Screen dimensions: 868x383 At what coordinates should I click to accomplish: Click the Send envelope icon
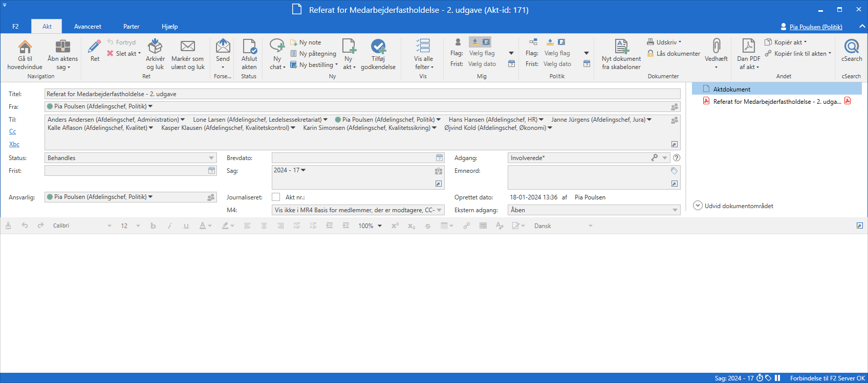point(223,47)
